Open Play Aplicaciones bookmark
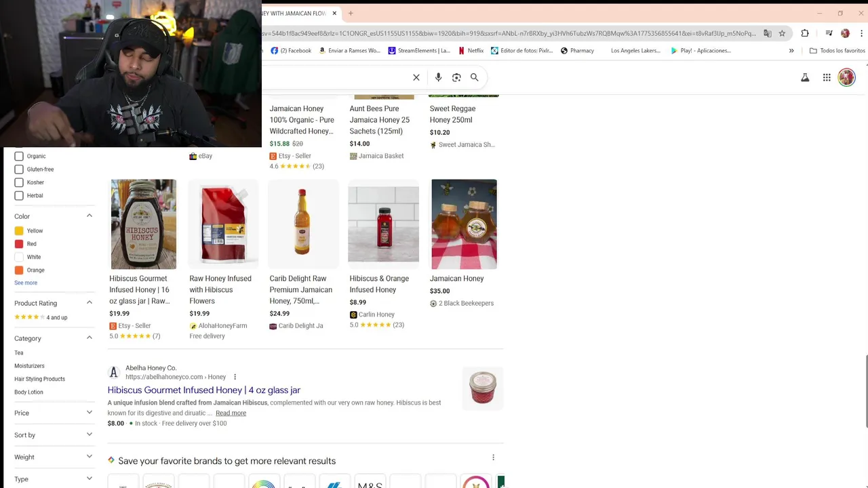Viewport: 868px width, 488px height. (x=701, y=50)
